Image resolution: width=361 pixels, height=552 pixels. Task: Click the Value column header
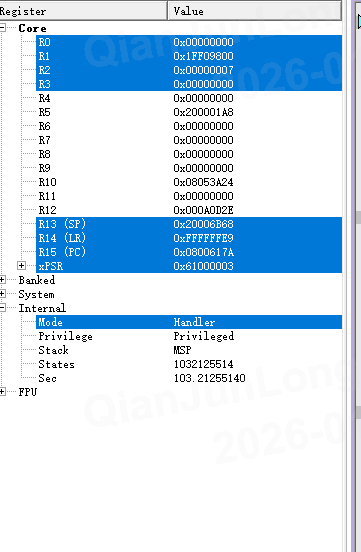[254, 11]
